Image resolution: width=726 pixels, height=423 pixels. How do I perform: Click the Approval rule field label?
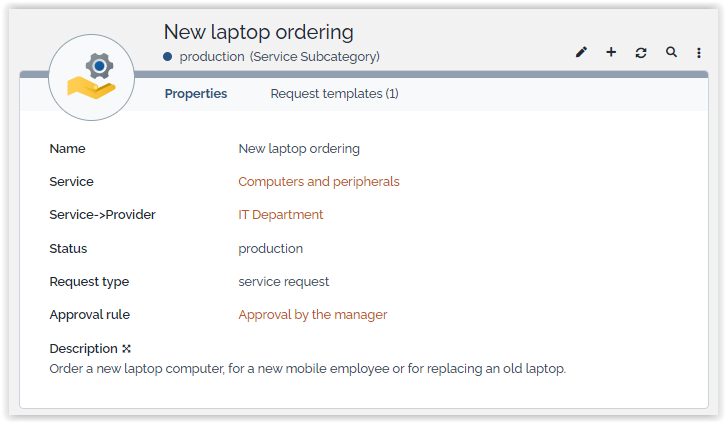[89, 315]
